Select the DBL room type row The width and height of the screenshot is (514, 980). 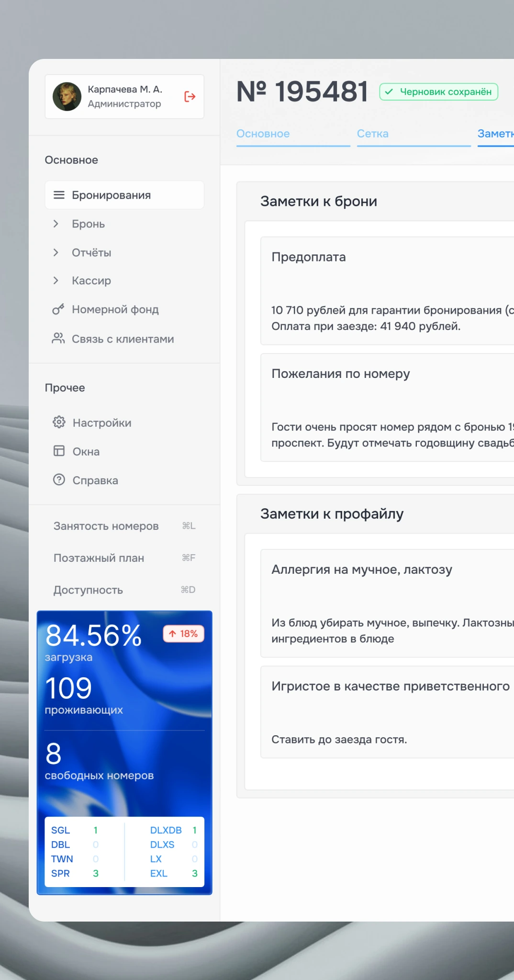(x=75, y=844)
